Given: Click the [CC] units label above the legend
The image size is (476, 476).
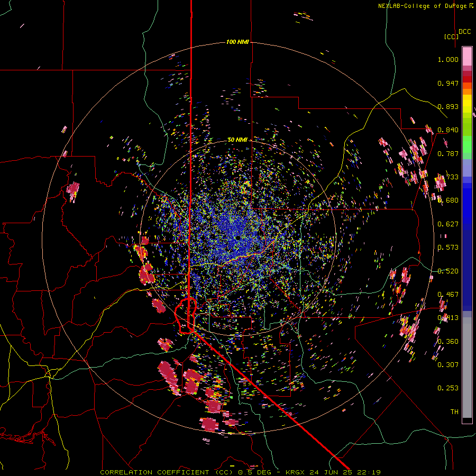Looking at the screenshot, I should (x=451, y=36).
